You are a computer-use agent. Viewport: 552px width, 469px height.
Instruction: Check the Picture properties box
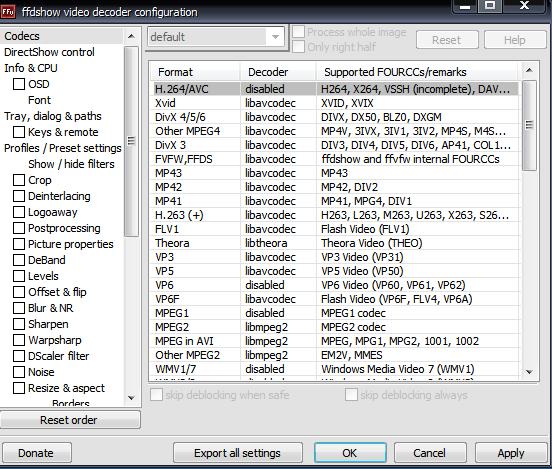[x=19, y=244]
